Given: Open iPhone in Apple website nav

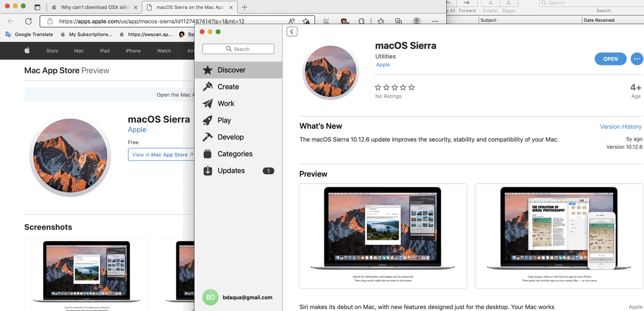Looking at the screenshot, I should click(133, 51).
